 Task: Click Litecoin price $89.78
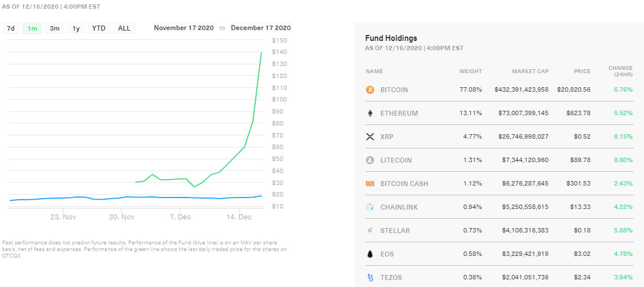point(580,160)
